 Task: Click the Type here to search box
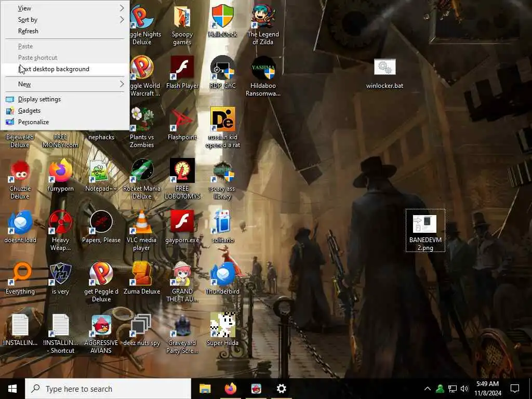[x=108, y=389]
